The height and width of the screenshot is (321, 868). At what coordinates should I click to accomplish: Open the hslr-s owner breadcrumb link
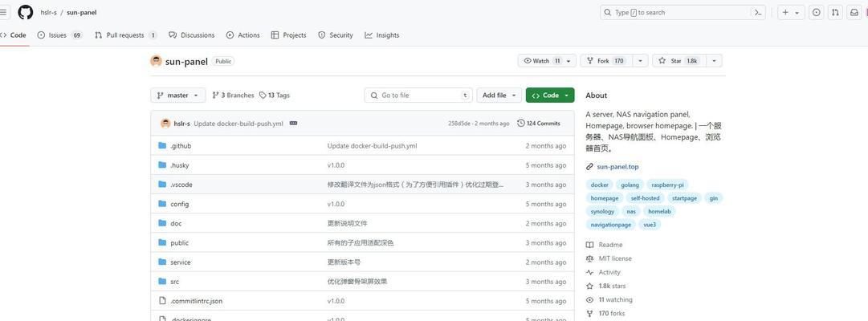[x=49, y=12]
